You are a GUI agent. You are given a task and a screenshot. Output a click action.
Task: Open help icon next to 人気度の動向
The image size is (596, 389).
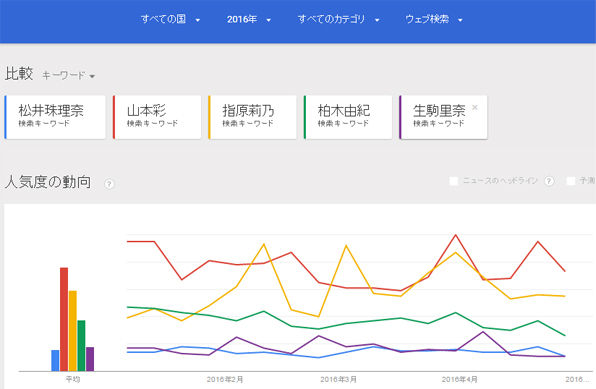109,184
